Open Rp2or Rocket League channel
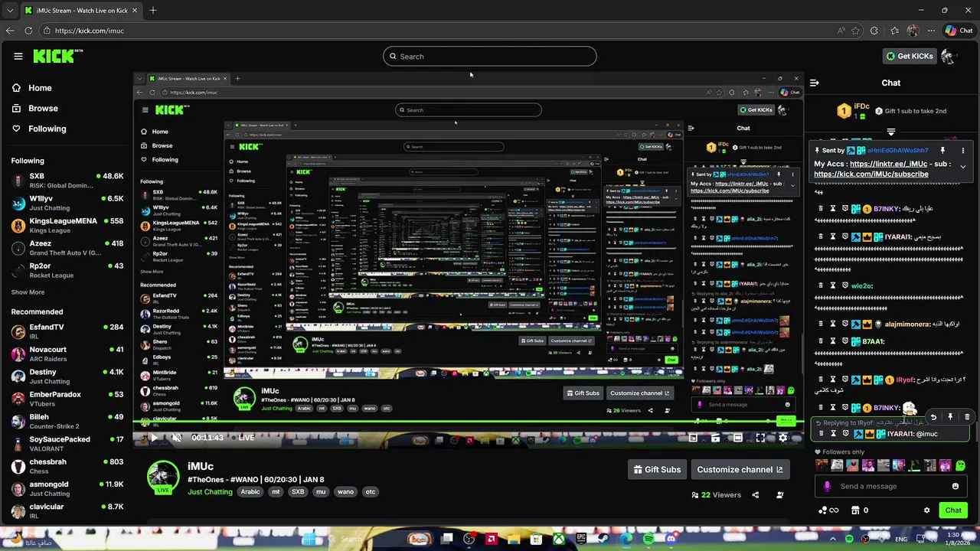Screen dimensions: 980x551 [x=67, y=270]
